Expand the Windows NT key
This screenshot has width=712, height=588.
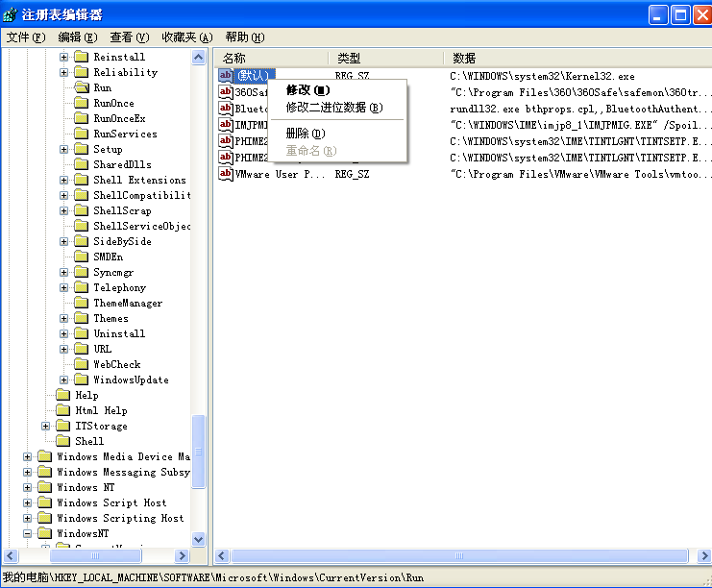click(27, 488)
